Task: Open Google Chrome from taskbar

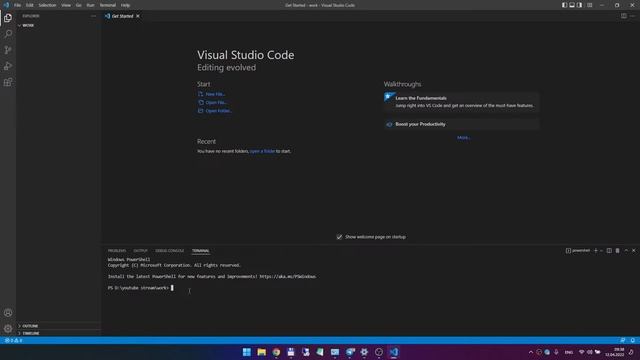Action: (276, 352)
